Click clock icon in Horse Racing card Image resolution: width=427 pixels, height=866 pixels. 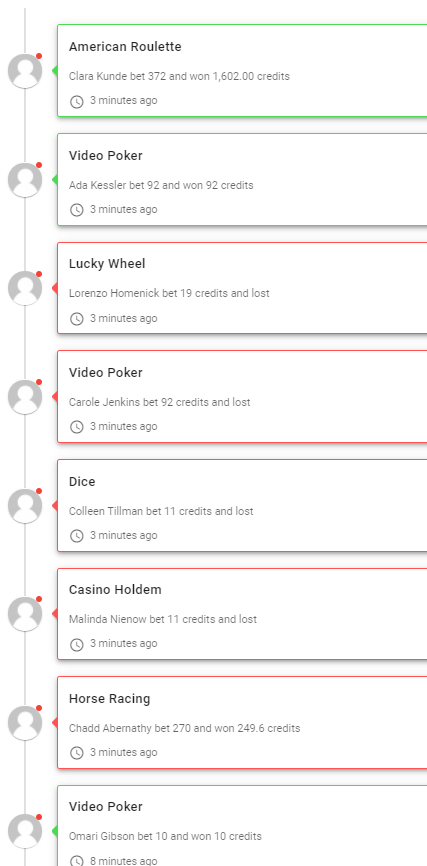tap(77, 753)
